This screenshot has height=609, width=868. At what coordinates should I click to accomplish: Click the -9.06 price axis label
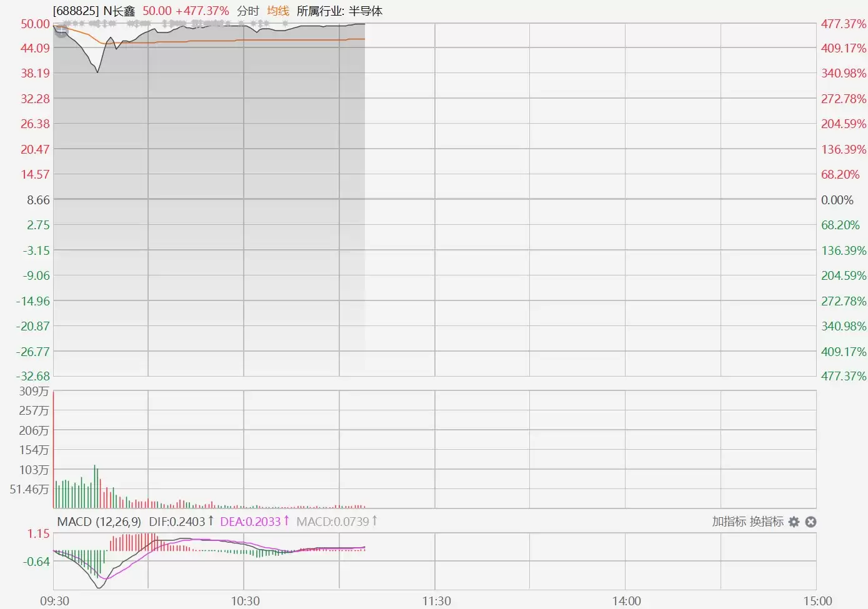(36, 275)
